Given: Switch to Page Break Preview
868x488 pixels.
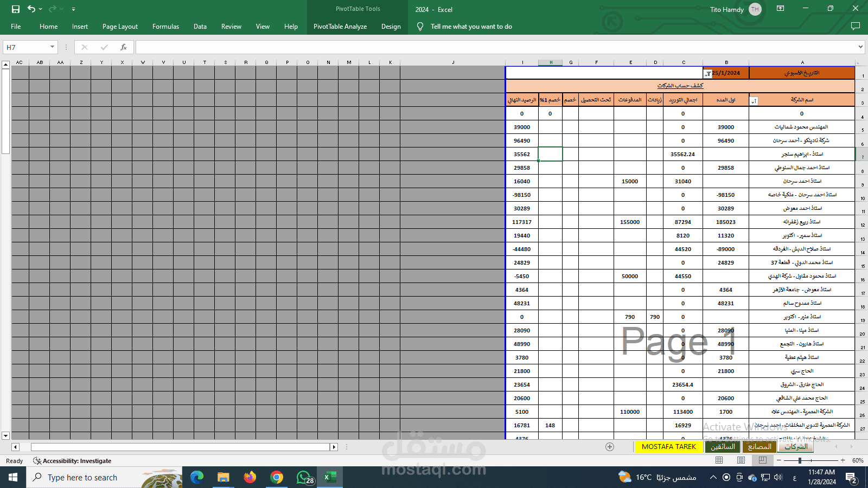Looking at the screenshot, I should click(x=762, y=460).
